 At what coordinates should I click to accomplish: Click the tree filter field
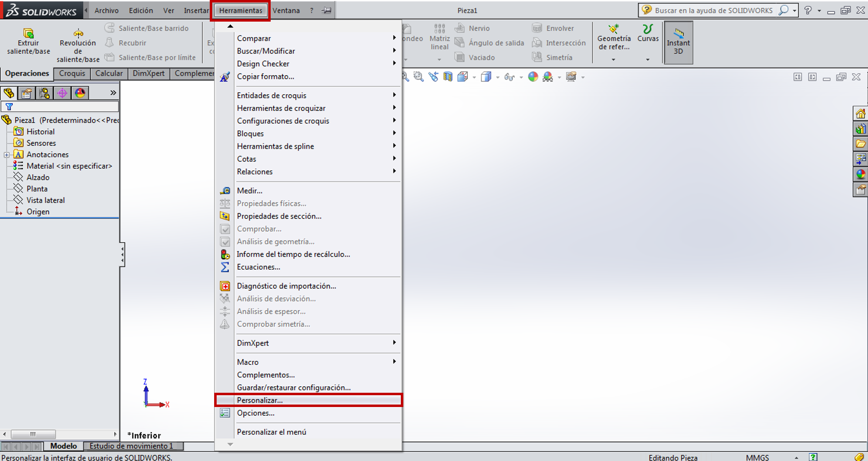(x=60, y=106)
